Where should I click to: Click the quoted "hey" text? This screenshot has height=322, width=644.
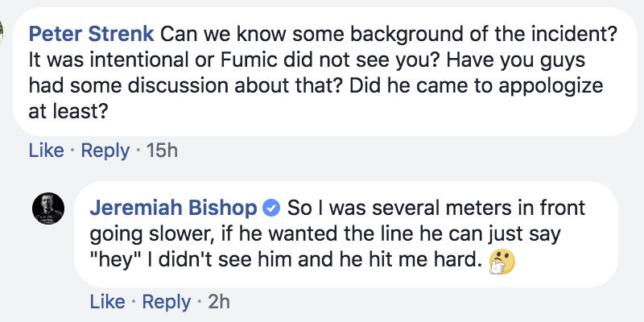click(114, 258)
